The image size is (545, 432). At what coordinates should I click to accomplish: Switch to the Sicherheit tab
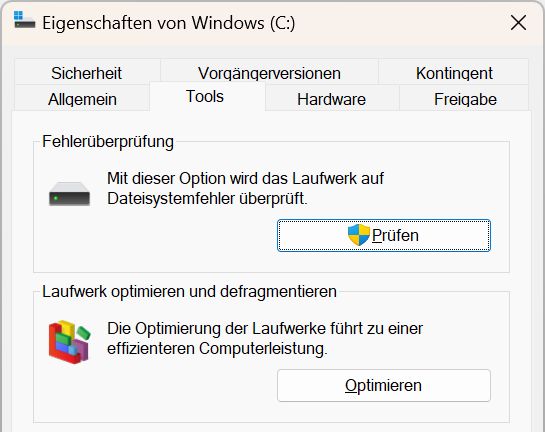coord(87,72)
